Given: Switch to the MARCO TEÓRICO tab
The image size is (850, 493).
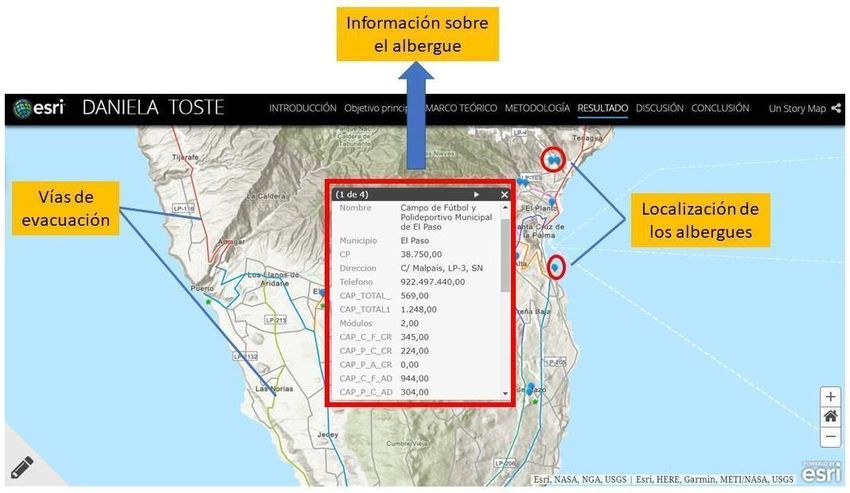Looking at the screenshot, I should [462, 108].
